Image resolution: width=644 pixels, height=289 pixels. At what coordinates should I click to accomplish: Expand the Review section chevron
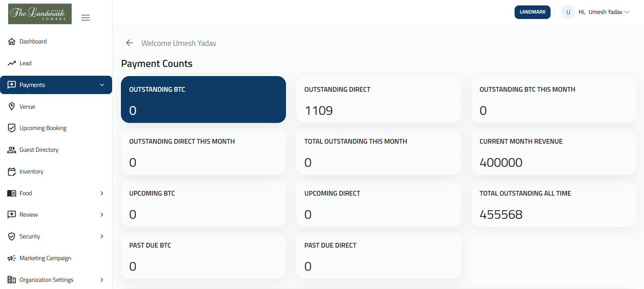[x=102, y=214]
